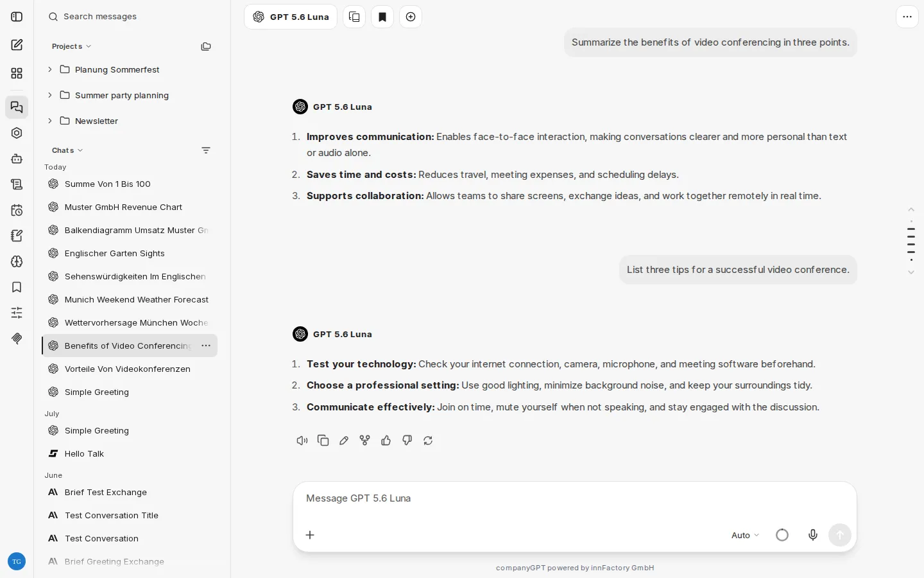Give thumbs down to the last response

tap(407, 441)
